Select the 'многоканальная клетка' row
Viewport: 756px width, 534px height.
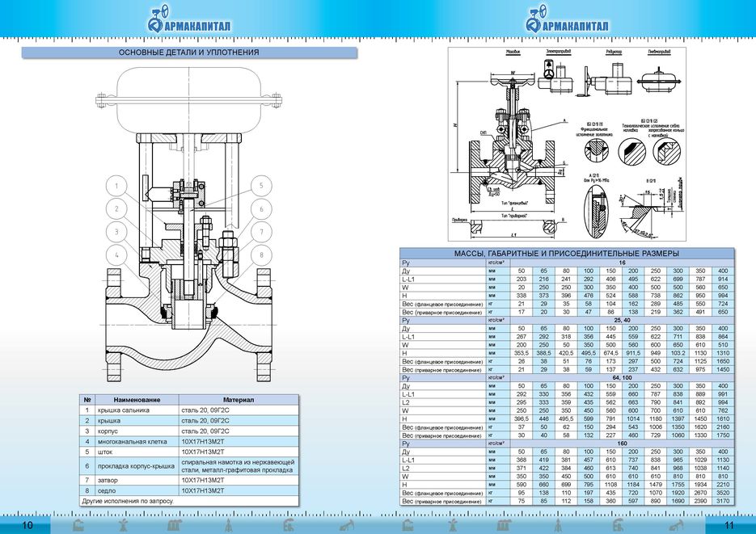189,442
